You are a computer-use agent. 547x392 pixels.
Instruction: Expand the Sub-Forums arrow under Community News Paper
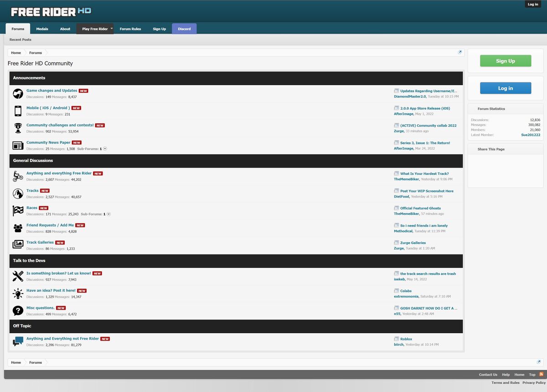click(105, 148)
